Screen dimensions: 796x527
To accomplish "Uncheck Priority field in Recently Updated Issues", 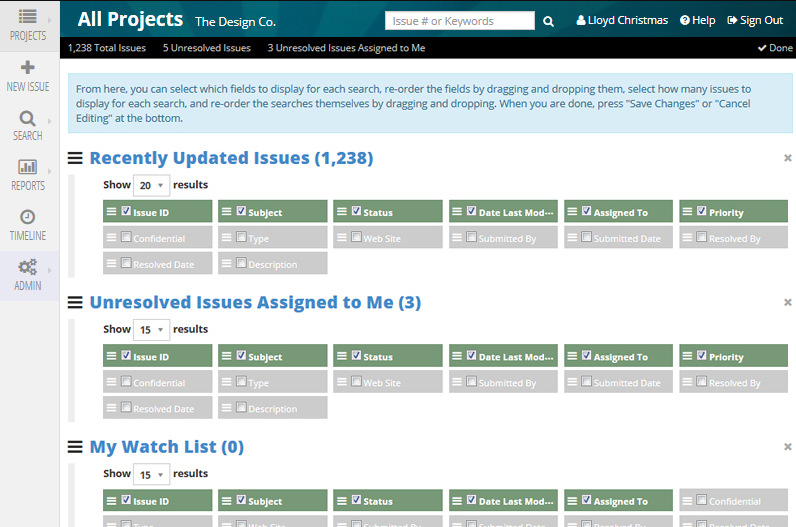I will pyautogui.click(x=702, y=211).
